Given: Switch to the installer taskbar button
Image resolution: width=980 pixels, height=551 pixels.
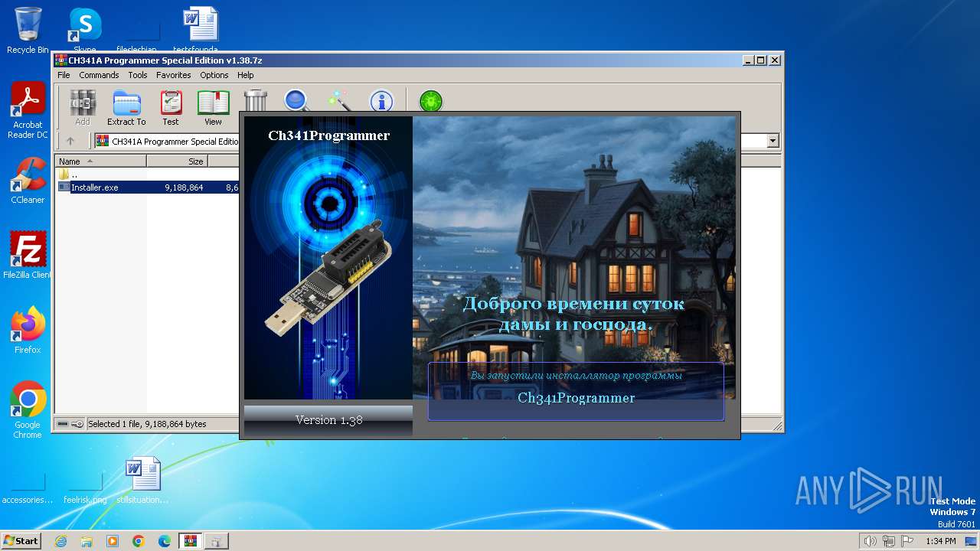Looking at the screenshot, I should [217, 541].
